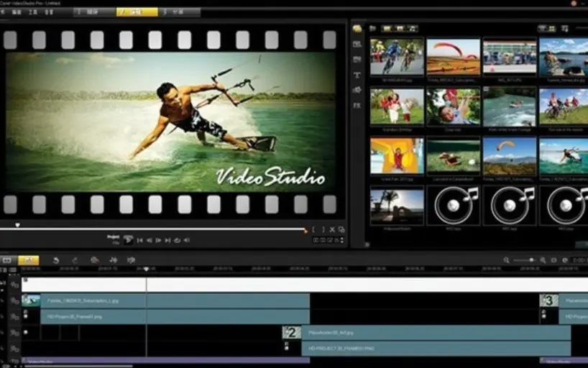
Task: Open the second menu in the menu bar
Action: click(x=17, y=12)
